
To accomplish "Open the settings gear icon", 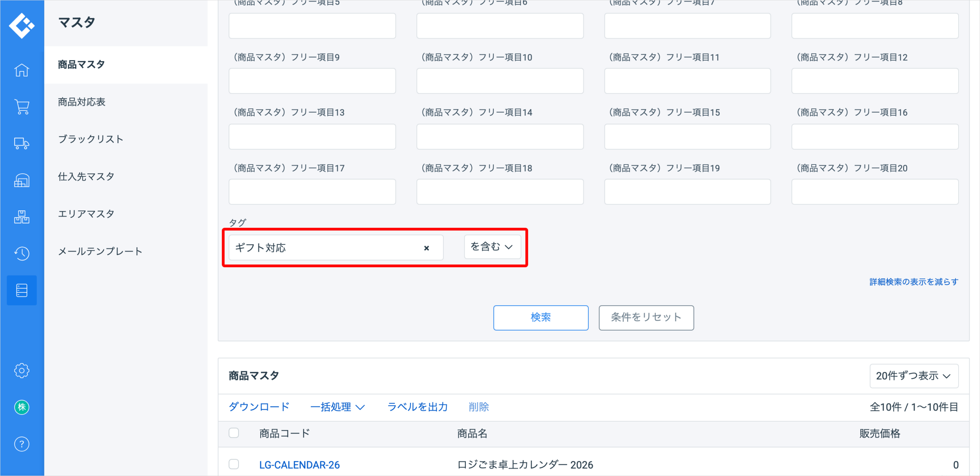I will (x=22, y=370).
